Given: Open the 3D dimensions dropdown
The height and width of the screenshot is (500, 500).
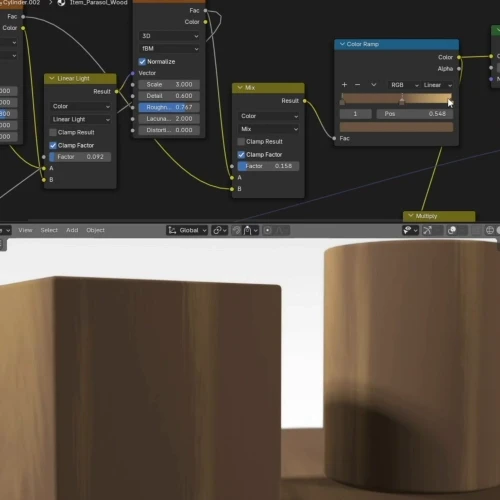Looking at the screenshot, I should coord(169,36).
